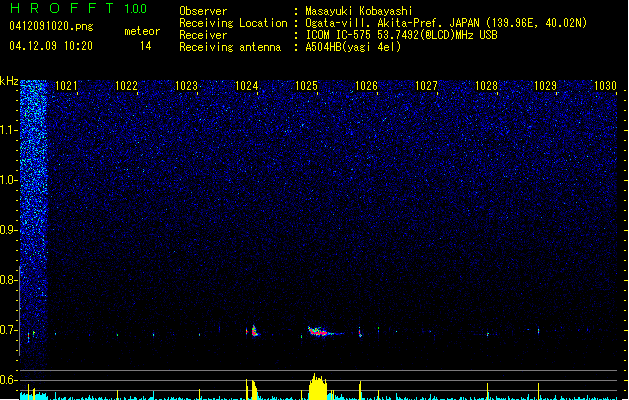The height and width of the screenshot is (400, 629).
Task: Click the yellow power peak below 1024
Action: tap(252, 390)
